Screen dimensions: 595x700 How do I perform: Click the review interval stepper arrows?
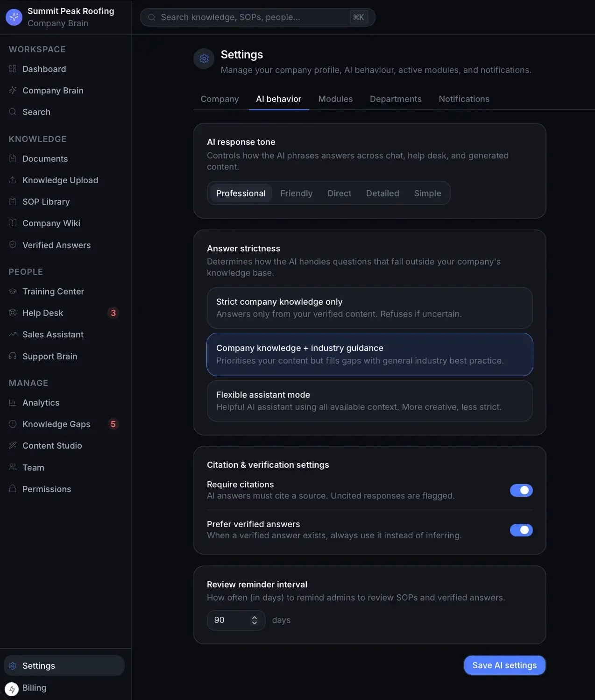click(x=255, y=620)
